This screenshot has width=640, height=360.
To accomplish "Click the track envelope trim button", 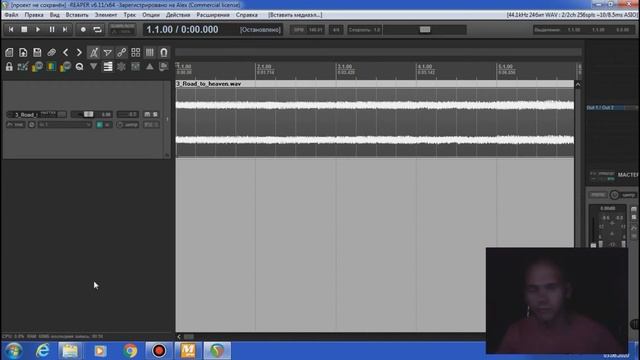I will (16, 124).
